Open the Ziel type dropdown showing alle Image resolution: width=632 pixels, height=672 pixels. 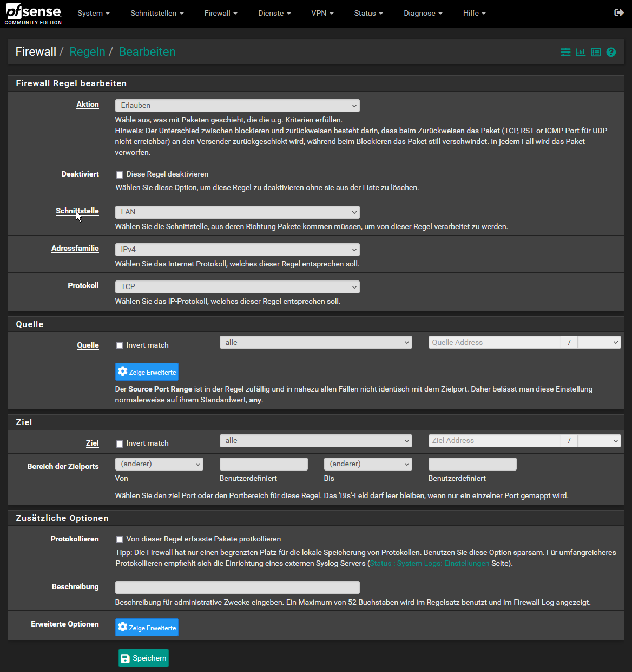316,440
